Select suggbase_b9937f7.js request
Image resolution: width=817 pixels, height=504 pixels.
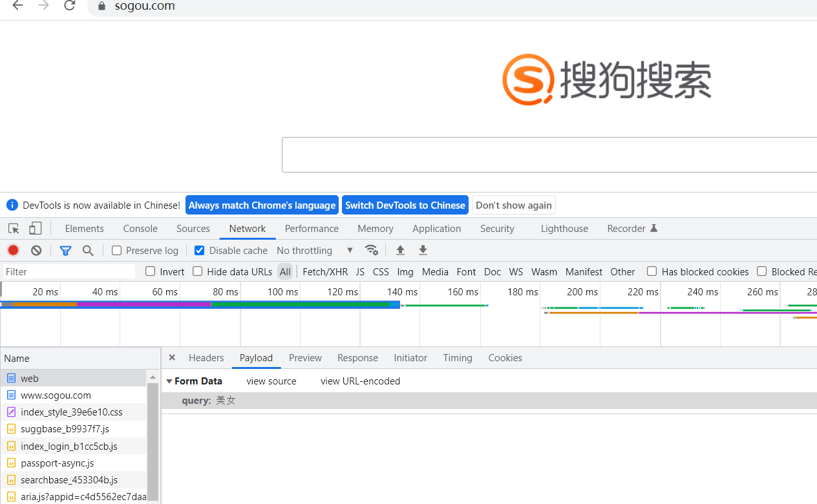coord(73,429)
